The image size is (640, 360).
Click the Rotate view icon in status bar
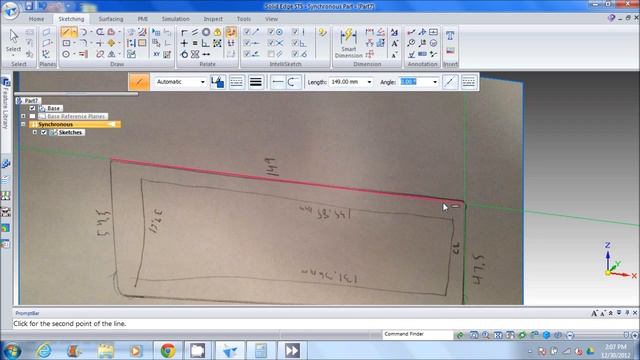(x=522, y=335)
